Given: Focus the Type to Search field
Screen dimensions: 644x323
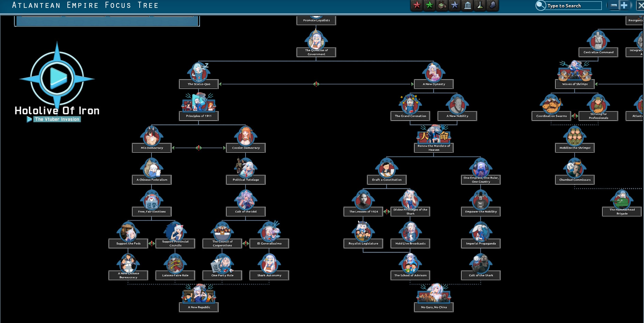Looking at the screenshot, I should (574, 6).
